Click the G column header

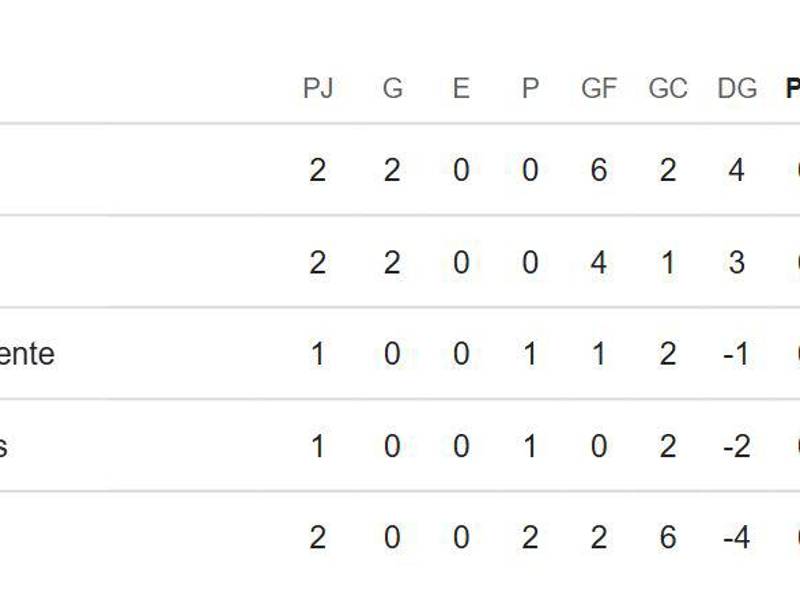tap(392, 89)
